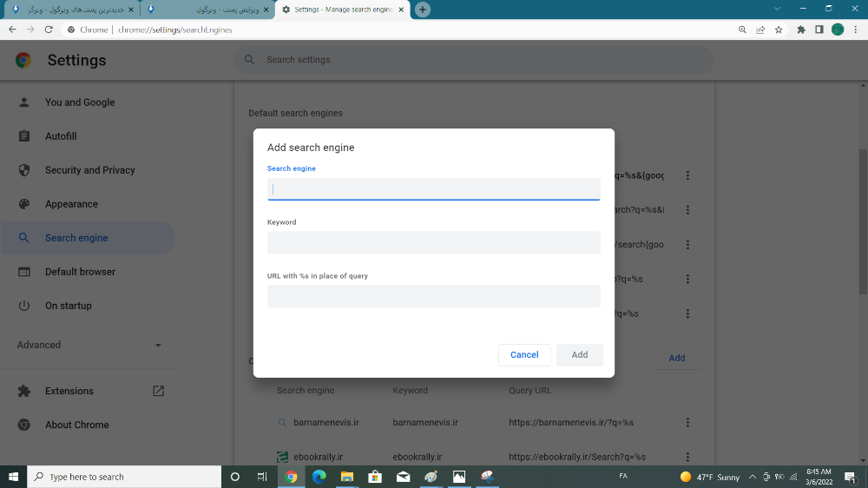Click the Add button beside site search list
Screen dimensions: 868x488
point(676,358)
